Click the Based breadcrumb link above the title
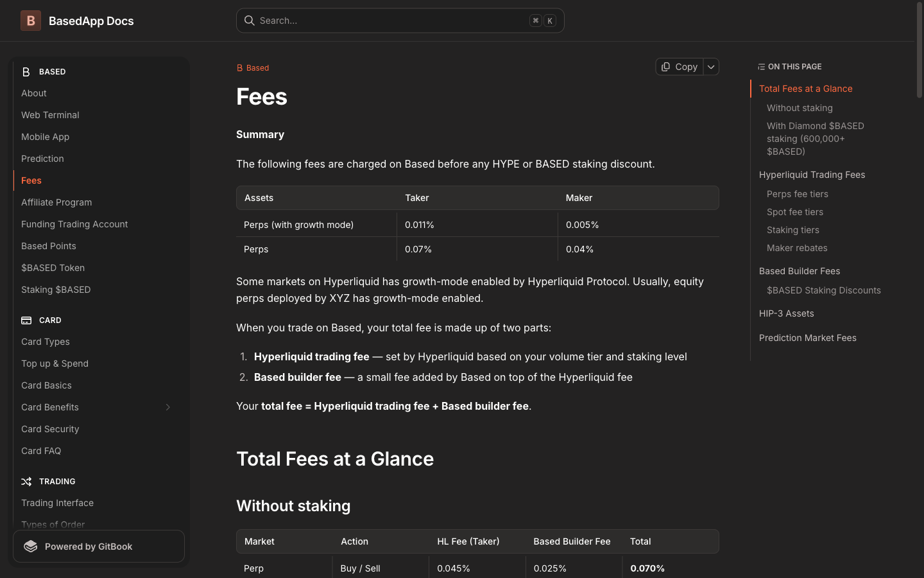 point(253,67)
